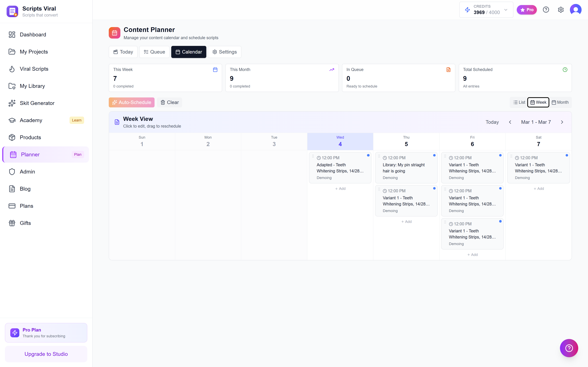Open the settings gear in the header

click(561, 10)
